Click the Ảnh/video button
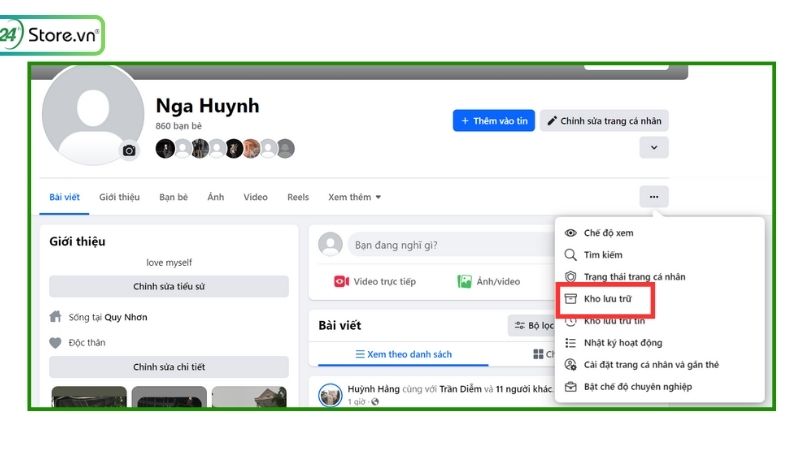This screenshot has height=457, width=800. (x=489, y=282)
